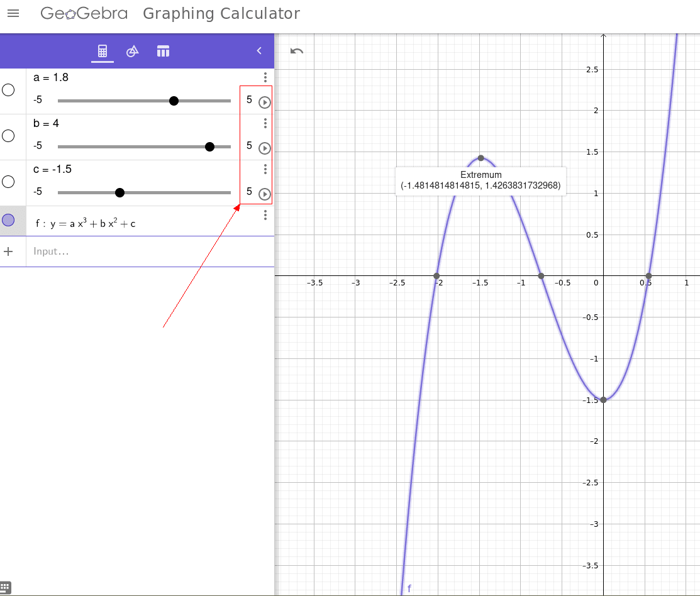The width and height of the screenshot is (700, 596).
Task: Click slider c maximum value 5
Action: [x=249, y=191]
